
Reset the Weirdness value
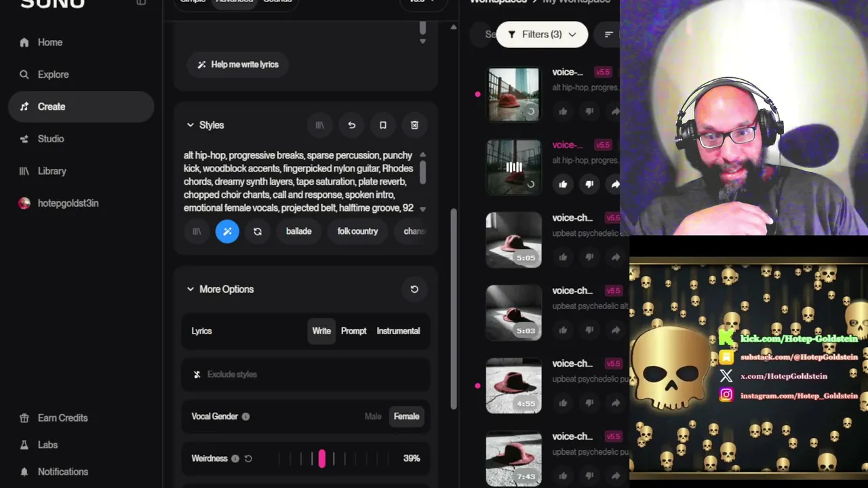point(248,458)
